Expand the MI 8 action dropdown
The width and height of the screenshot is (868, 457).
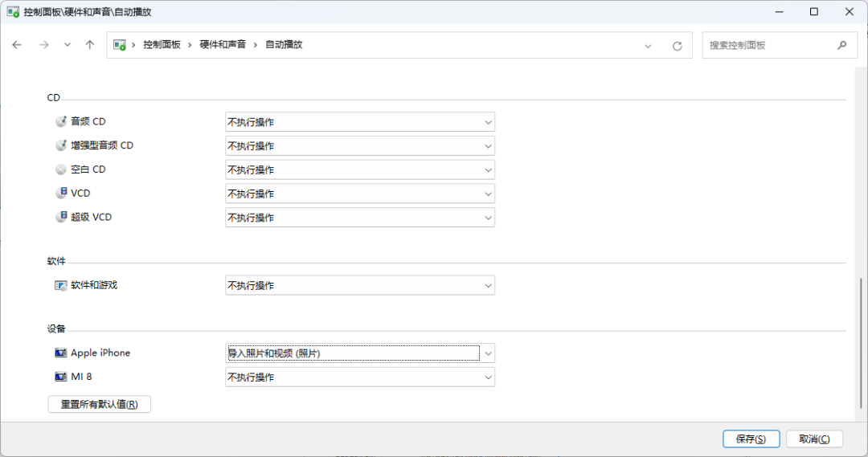point(359,377)
